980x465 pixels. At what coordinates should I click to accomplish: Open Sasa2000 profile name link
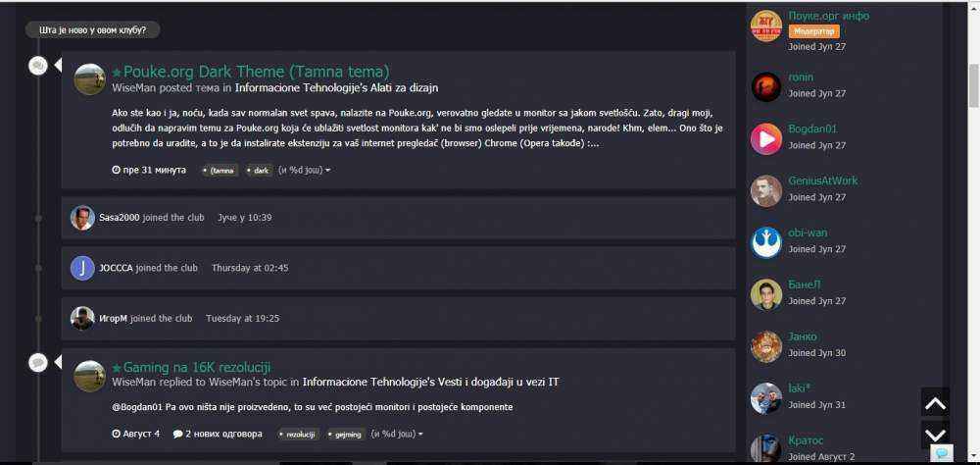[x=120, y=218]
